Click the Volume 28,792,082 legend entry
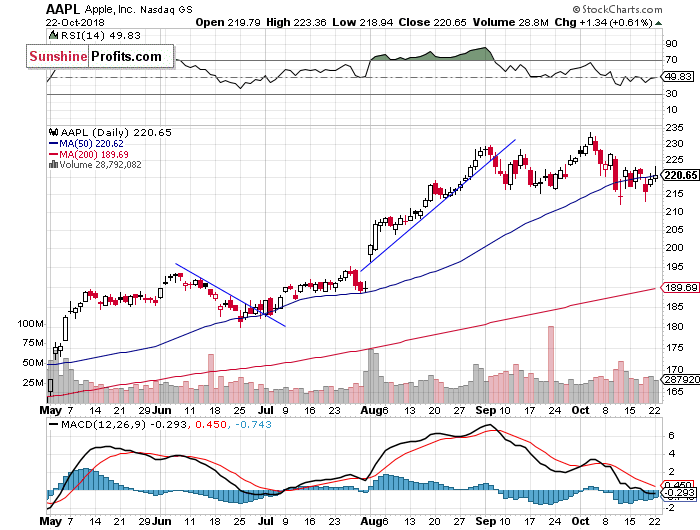This screenshot has height=530, width=700. coord(100,164)
